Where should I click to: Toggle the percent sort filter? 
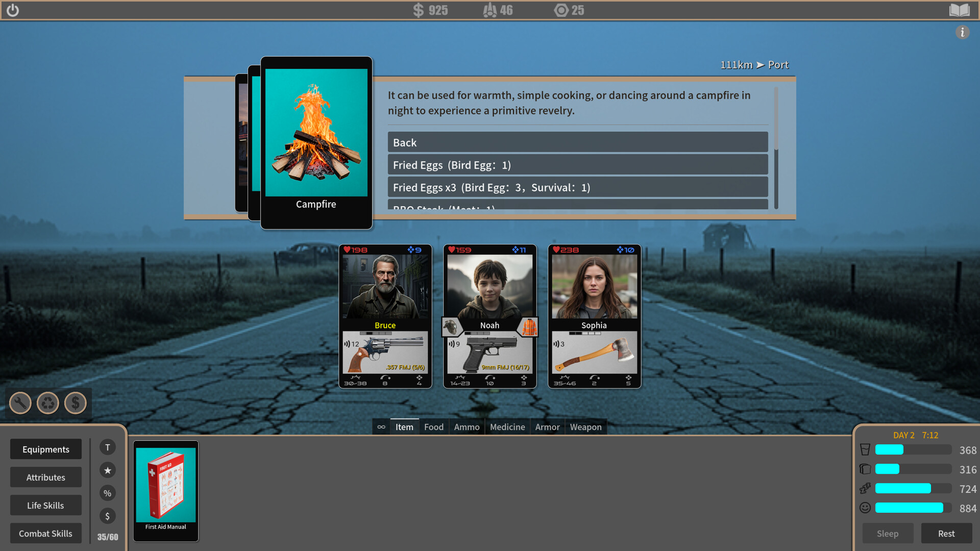[x=107, y=493]
